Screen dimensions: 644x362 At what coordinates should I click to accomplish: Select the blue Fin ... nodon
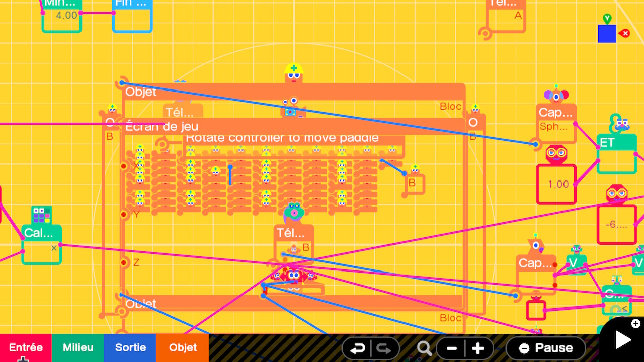point(132,16)
